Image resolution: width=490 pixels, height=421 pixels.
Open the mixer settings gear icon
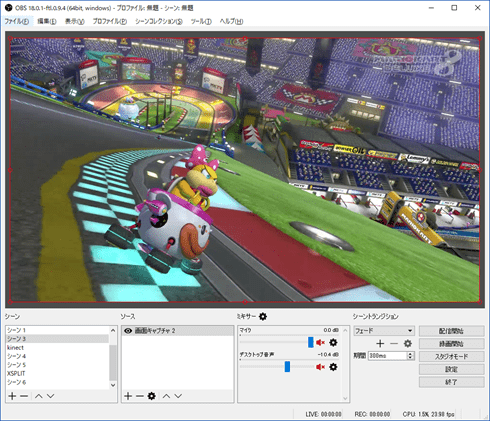pos(263,316)
